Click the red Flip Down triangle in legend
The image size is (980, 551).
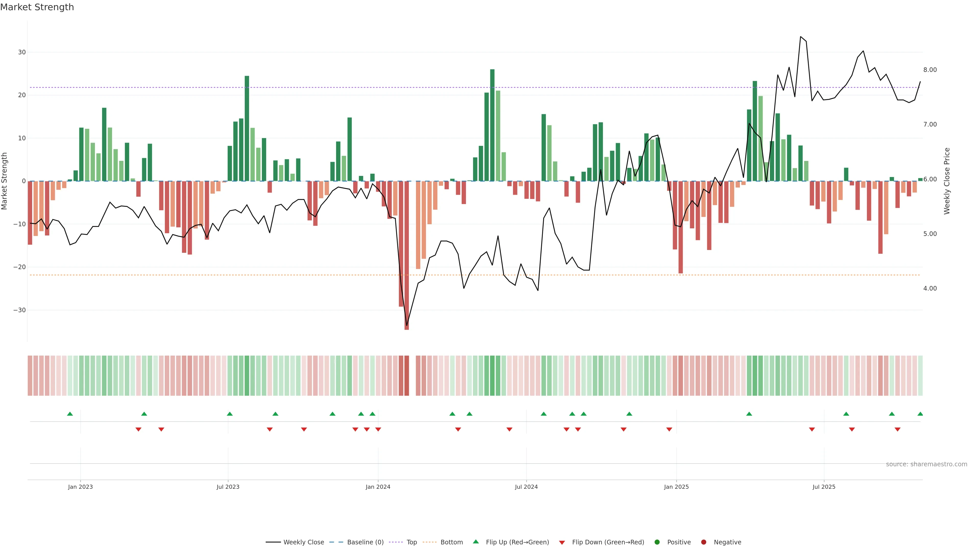(562, 543)
